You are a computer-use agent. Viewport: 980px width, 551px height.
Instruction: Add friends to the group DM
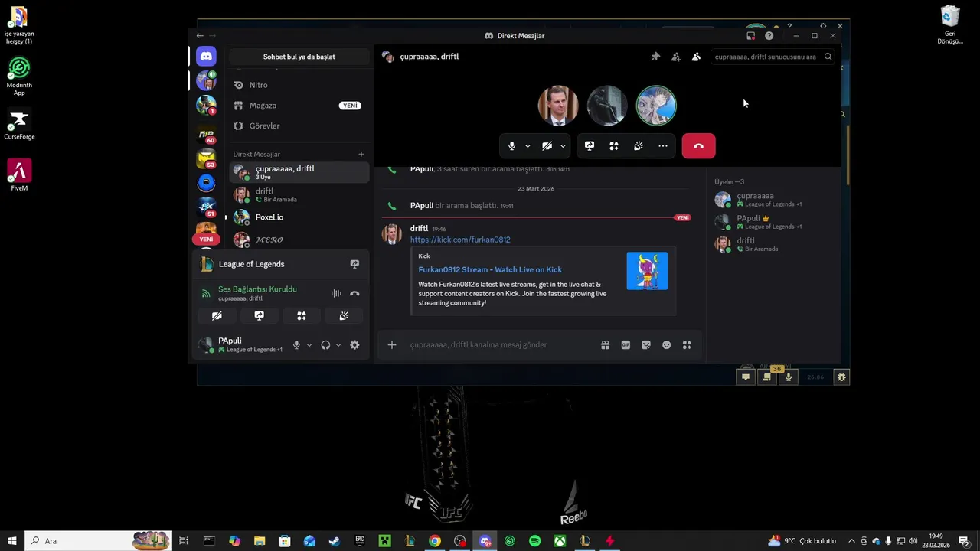pyautogui.click(x=676, y=57)
